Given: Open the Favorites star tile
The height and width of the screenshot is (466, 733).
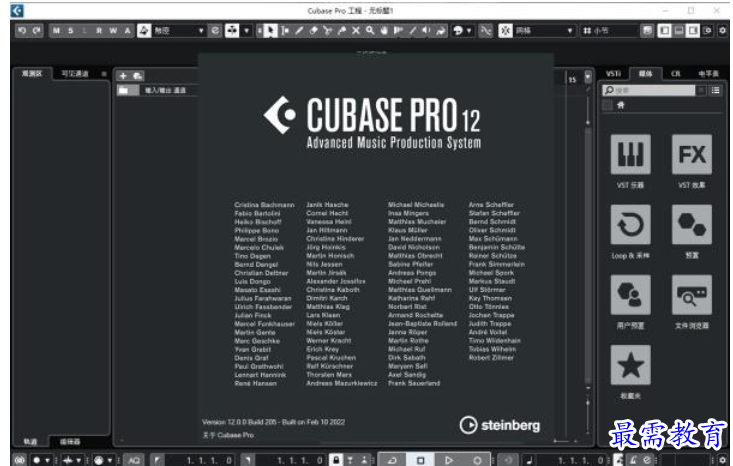Looking at the screenshot, I should (630, 365).
